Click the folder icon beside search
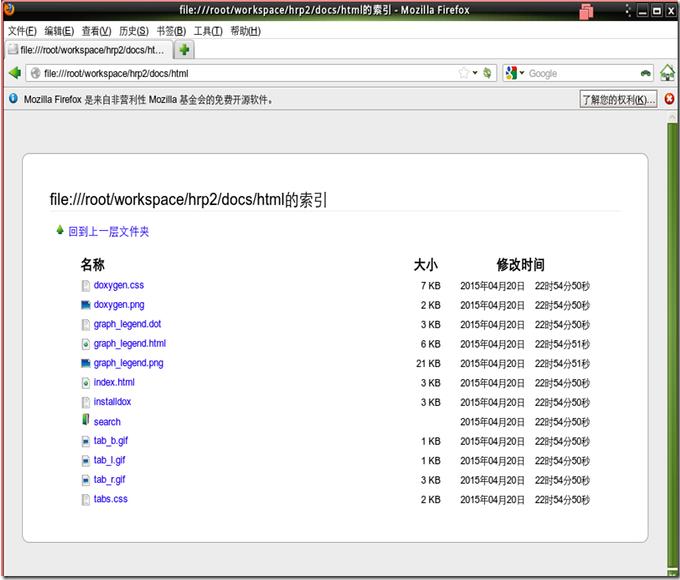This screenshot has width=680, height=580. click(x=85, y=419)
